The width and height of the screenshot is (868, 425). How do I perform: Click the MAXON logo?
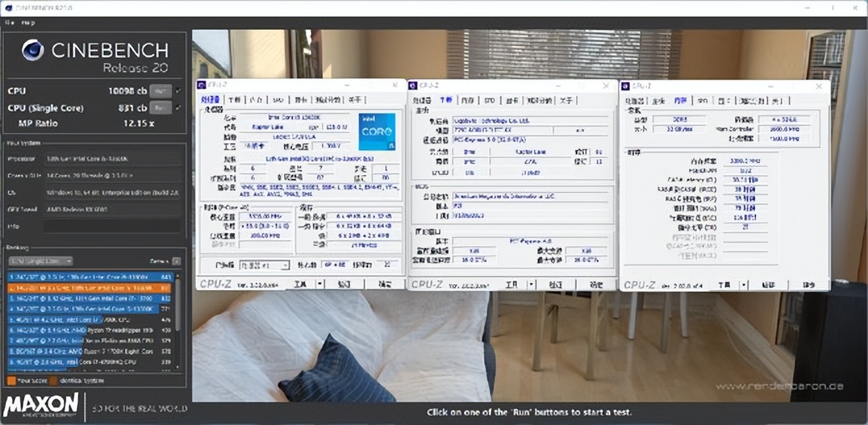click(41, 407)
